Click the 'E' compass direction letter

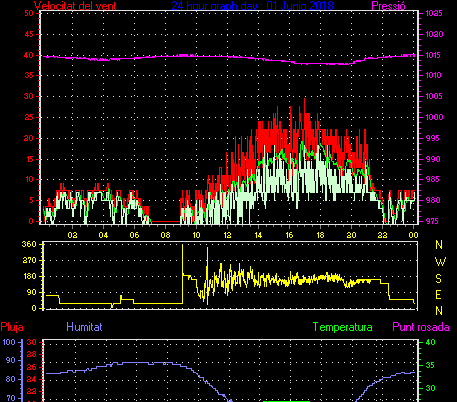439,295
